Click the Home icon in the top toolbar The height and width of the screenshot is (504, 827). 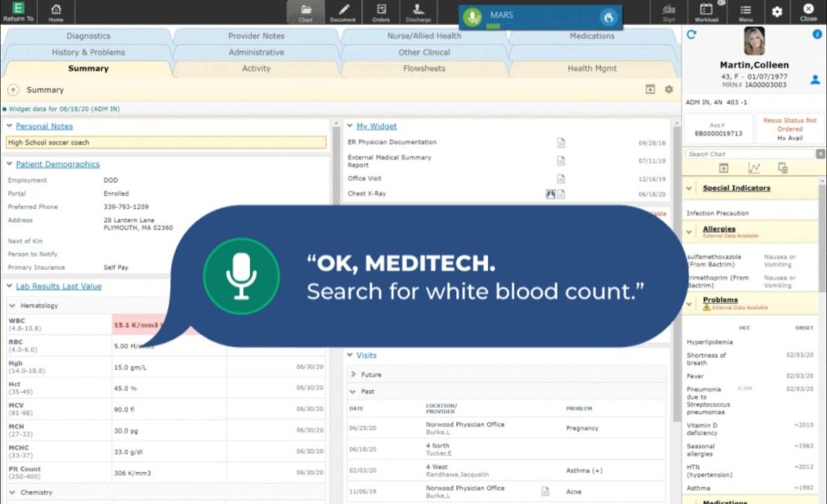point(56,12)
